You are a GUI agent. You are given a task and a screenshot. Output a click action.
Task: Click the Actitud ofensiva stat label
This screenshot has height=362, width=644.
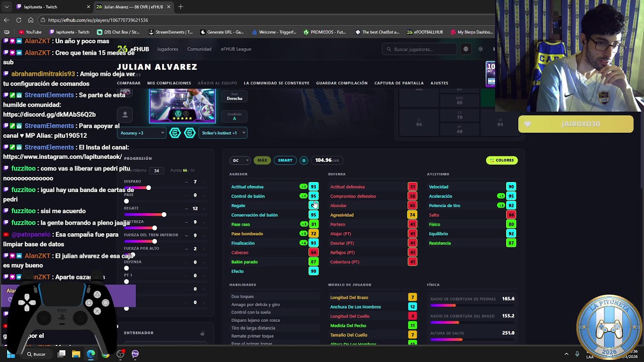(x=248, y=187)
